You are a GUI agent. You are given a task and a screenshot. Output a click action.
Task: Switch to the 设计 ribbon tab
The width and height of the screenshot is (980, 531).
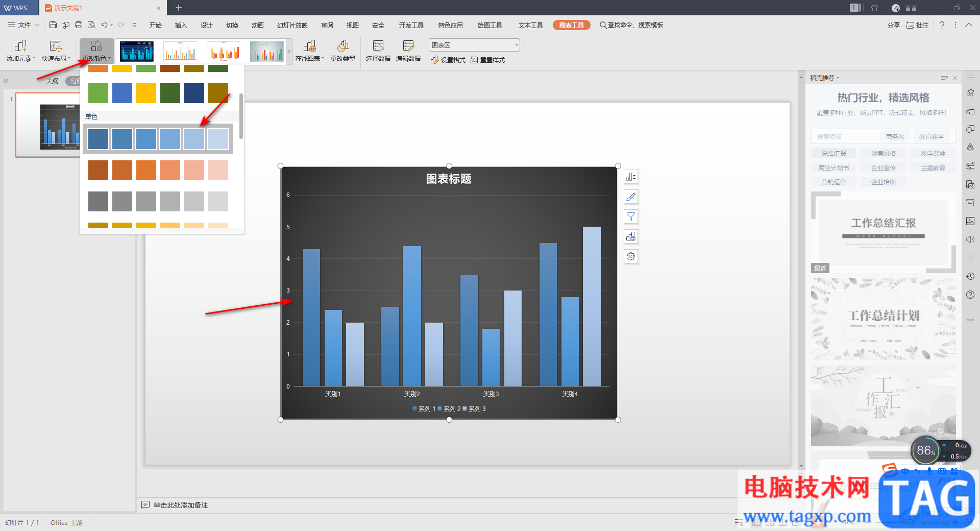[x=207, y=25]
